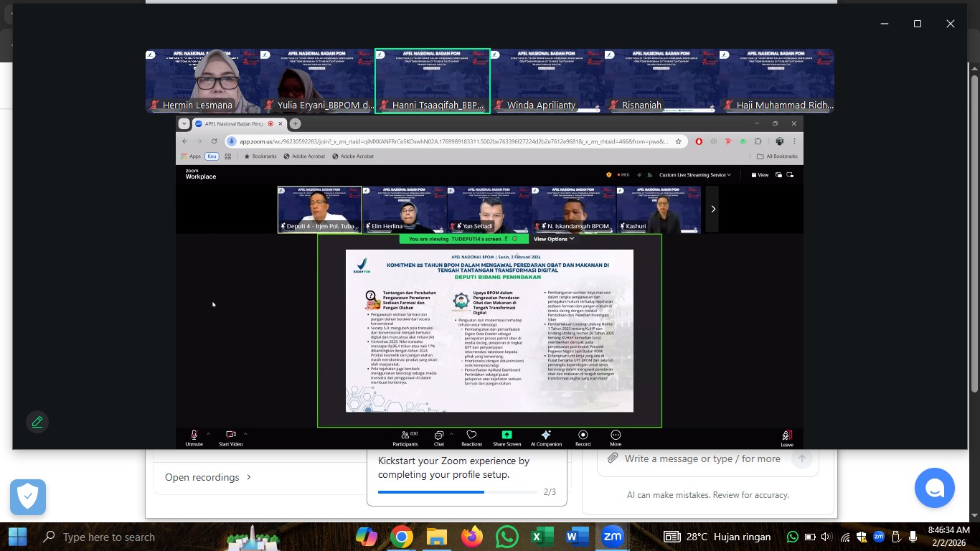This screenshot has height=551, width=980.
Task: Click the Write a message input field
Action: coord(702,458)
